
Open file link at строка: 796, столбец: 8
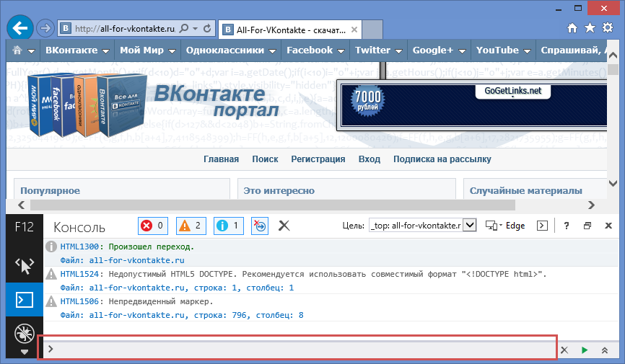[182, 315]
